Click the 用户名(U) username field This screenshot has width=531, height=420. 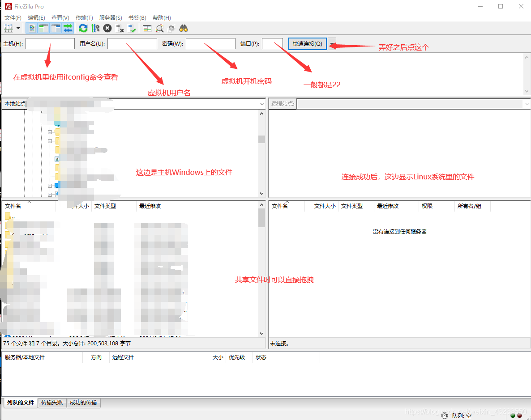pyautogui.click(x=132, y=44)
